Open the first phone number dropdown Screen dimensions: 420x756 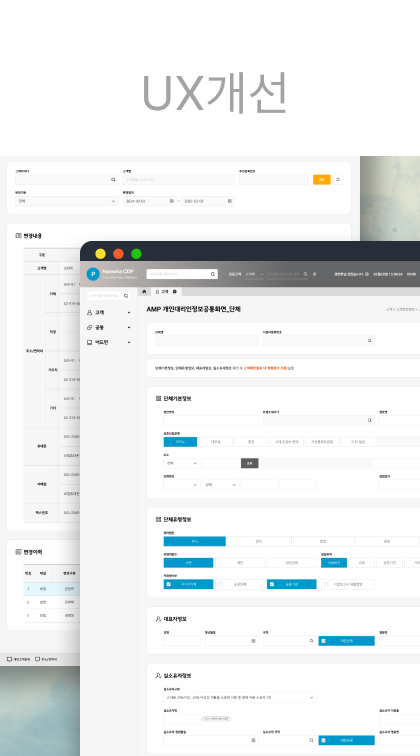coord(182,485)
